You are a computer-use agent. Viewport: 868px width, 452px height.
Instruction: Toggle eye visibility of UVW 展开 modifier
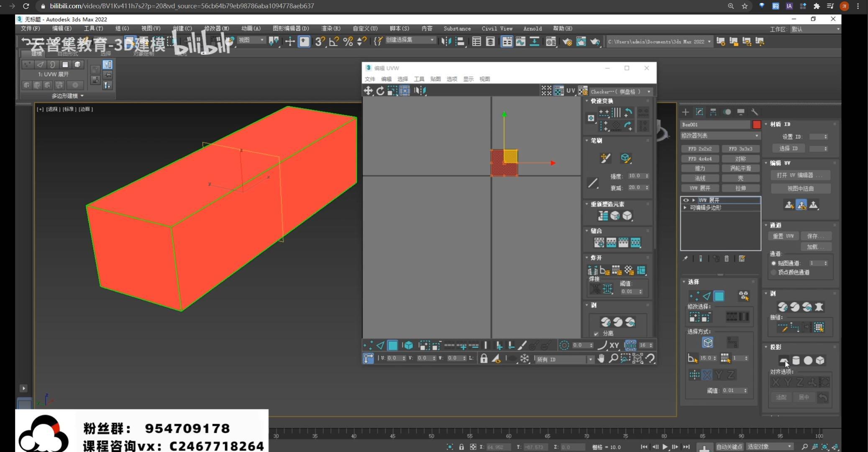tap(686, 200)
